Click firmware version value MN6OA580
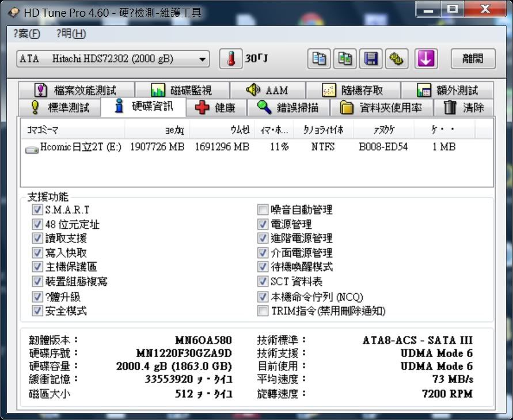 pyautogui.click(x=203, y=340)
